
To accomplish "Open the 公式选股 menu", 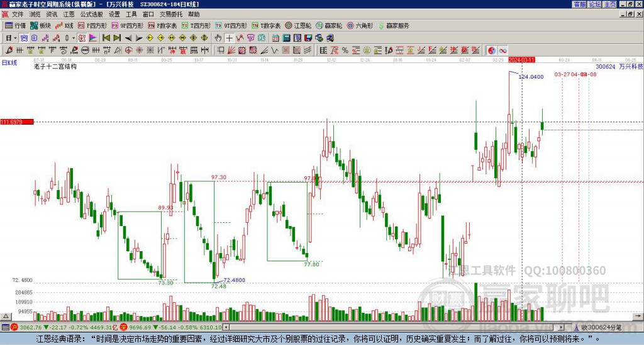I will (x=91, y=14).
